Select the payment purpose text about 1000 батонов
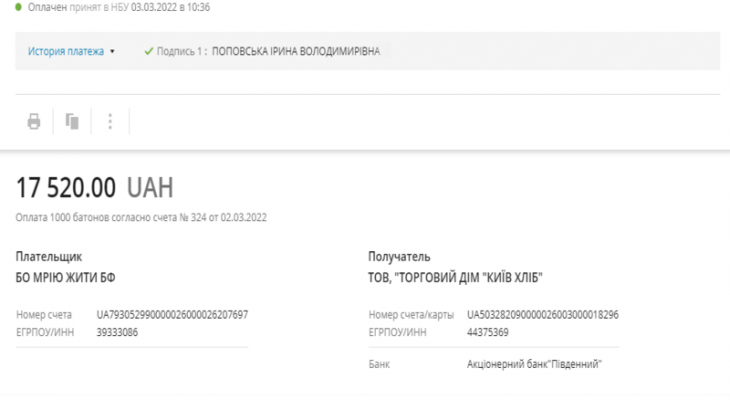This screenshot has height=400, width=730. pyautogui.click(x=141, y=217)
